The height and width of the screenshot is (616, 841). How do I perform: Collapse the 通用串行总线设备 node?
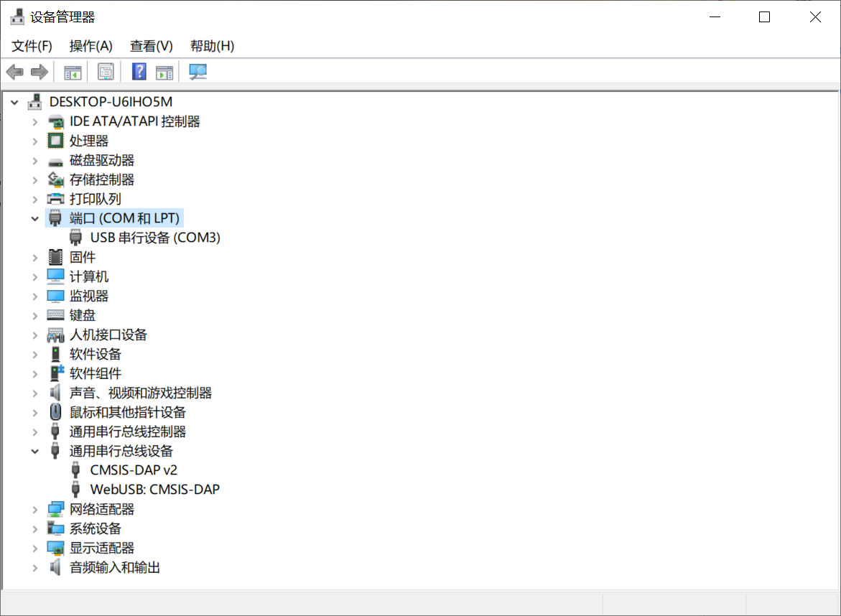(34, 451)
